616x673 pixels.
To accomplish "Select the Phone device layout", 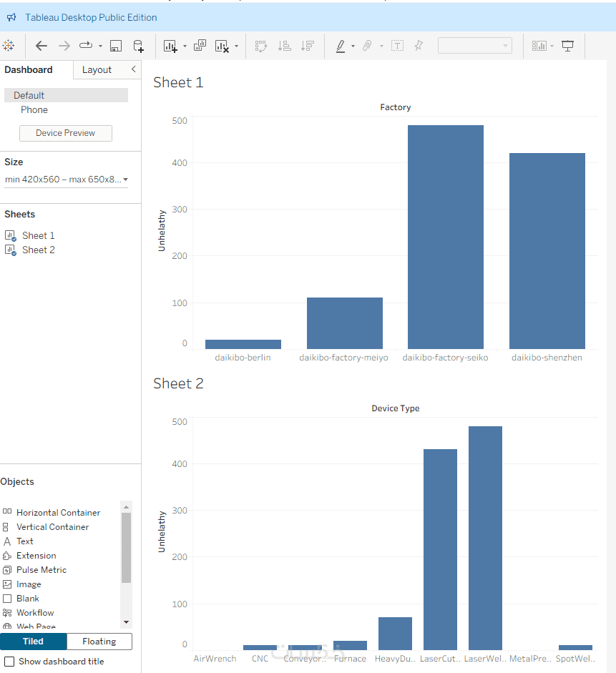I will tap(34, 110).
